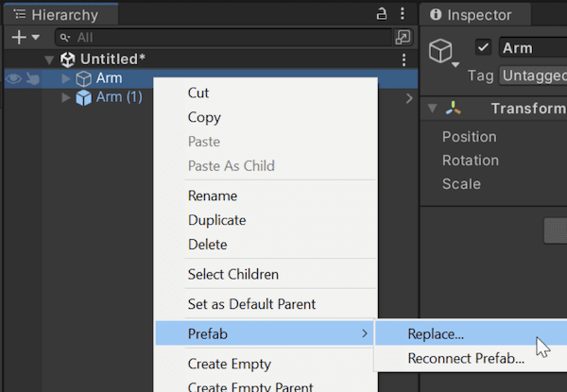Choose Rename in the context menu
The image size is (567, 392).
(x=266, y=196)
